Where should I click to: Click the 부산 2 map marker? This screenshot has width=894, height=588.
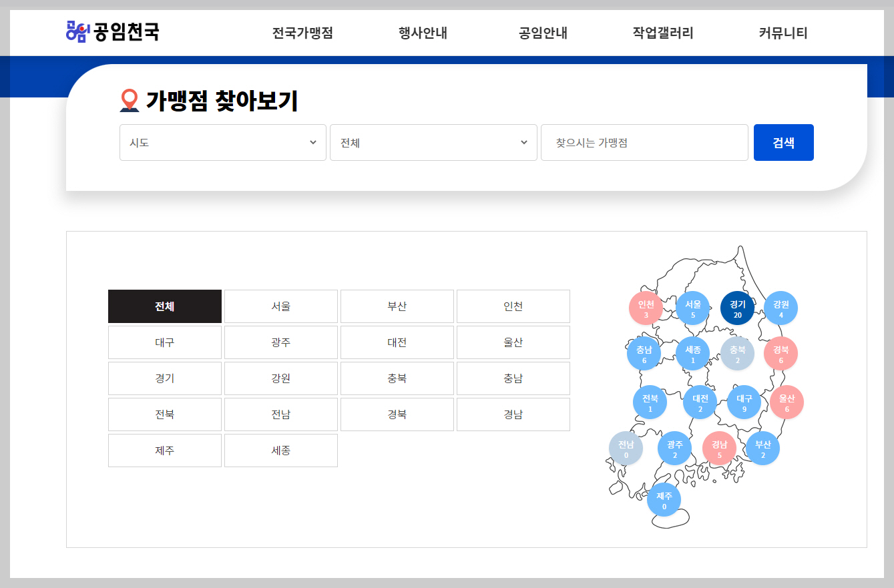tap(762, 449)
